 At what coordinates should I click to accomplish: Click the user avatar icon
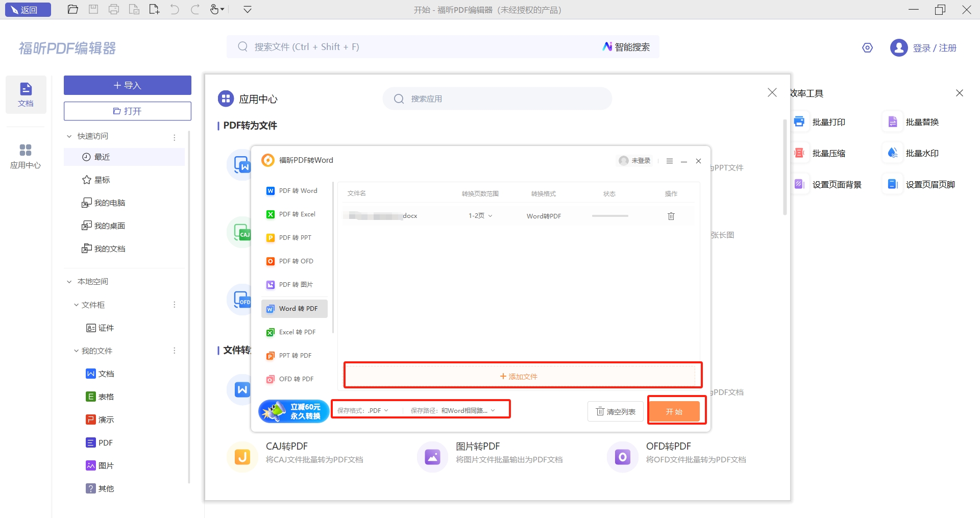click(898, 48)
